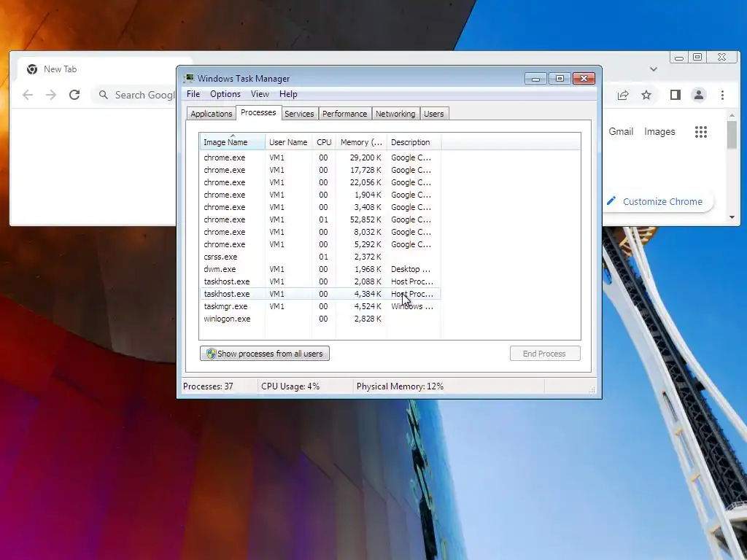Open the Gmail link

tap(620, 131)
